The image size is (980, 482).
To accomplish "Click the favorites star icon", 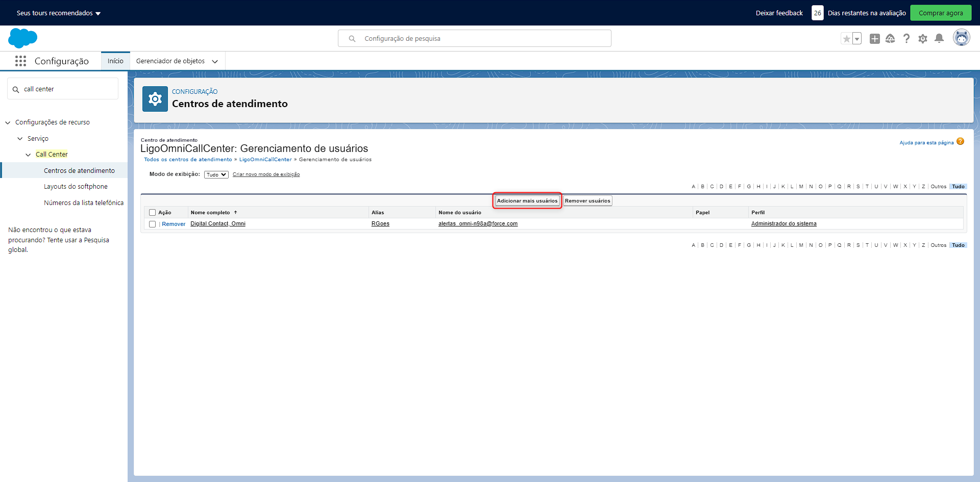I will tap(847, 39).
